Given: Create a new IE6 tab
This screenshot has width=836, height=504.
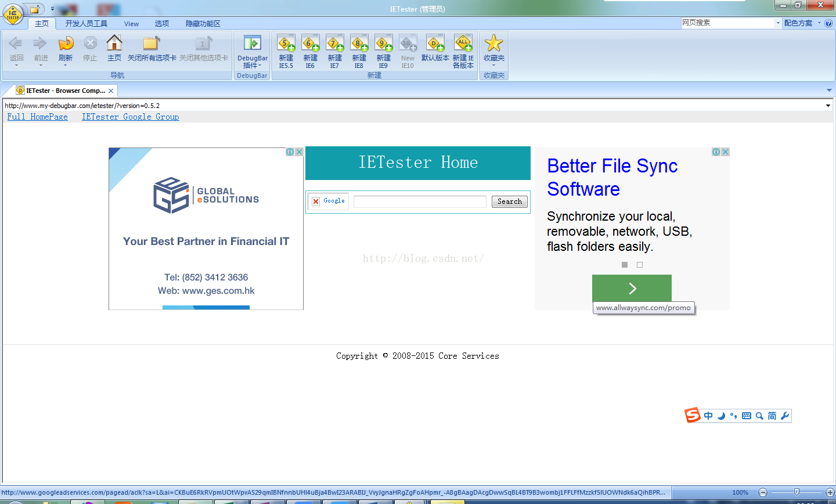Looking at the screenshot, I should click(311, 51).
